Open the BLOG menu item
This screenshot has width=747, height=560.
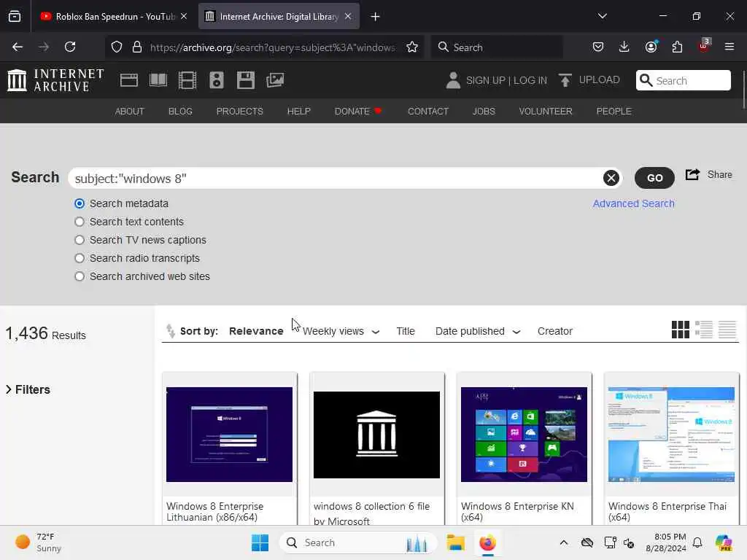click(x=180, y=111)
